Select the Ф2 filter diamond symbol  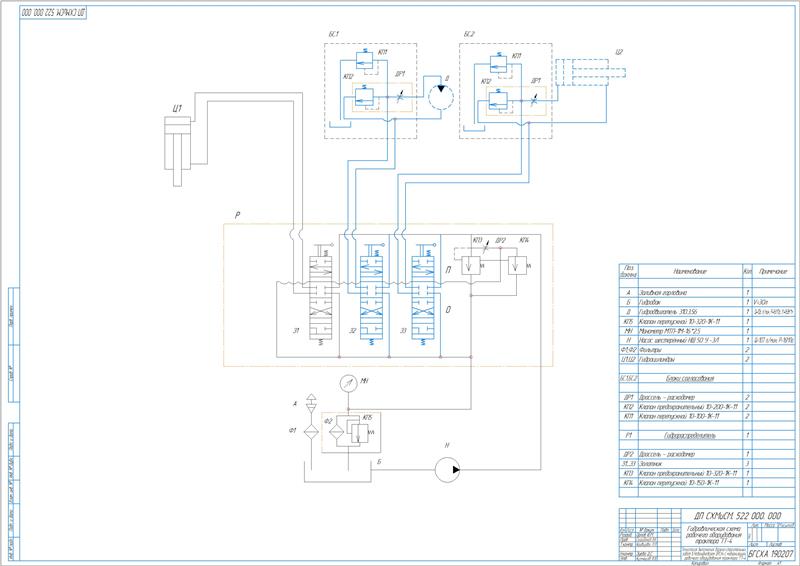(337, 431)
